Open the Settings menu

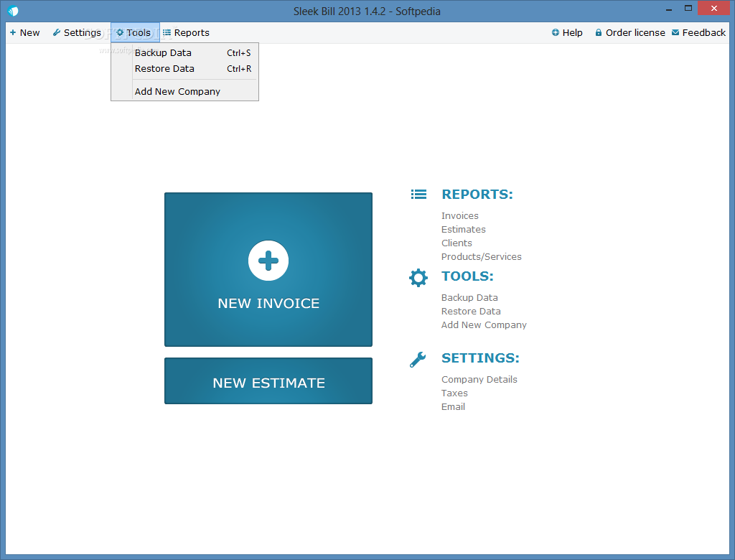coord(77,32)
